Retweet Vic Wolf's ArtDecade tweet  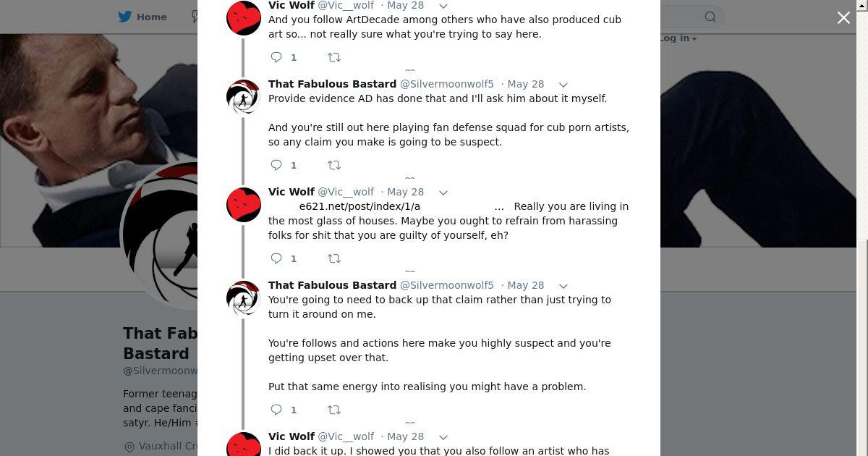(334, 57)
